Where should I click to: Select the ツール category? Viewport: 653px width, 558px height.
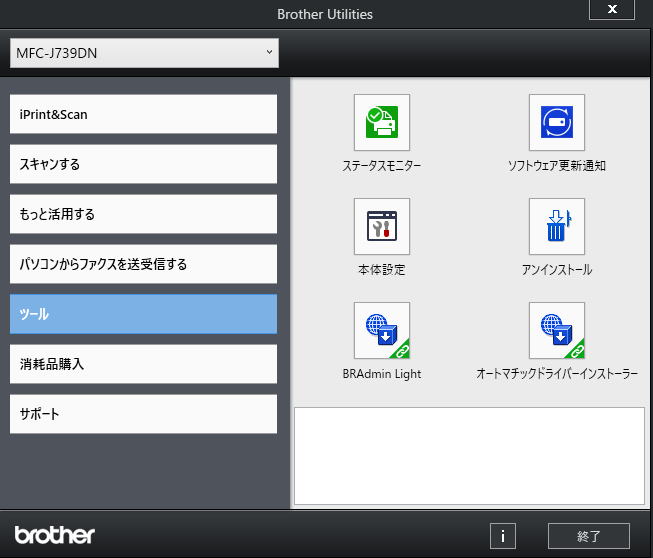pyautogui.click(x=143, y=314)
